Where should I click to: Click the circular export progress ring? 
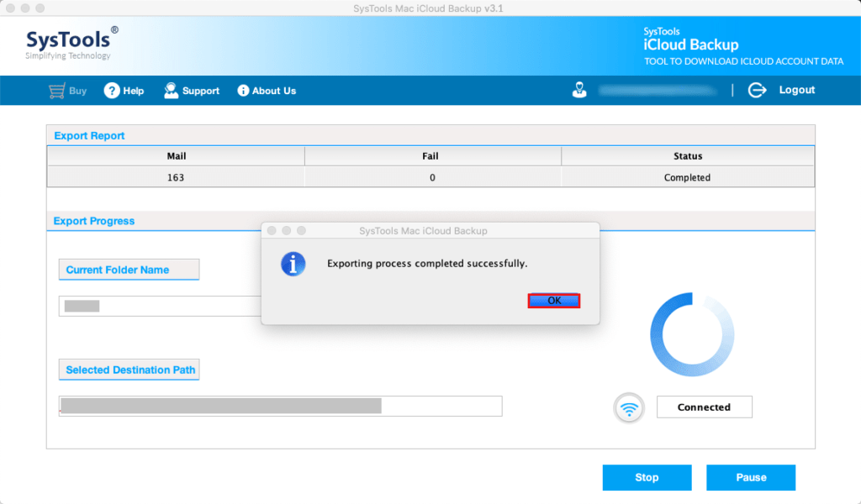(x=692, y=334)
